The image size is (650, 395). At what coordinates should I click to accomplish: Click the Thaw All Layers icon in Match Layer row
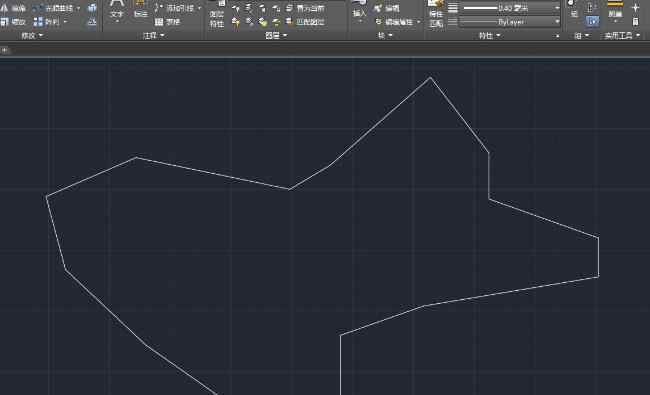(262, 22)
